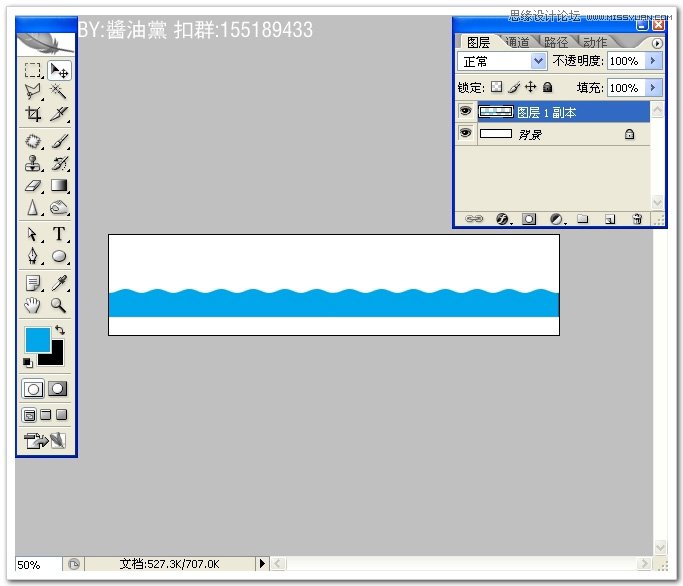Click the document size 文档:527.3K/707.0K
The height and width of the screenshot is (586, 683).
pyautogui.click(x=169, y=564)
